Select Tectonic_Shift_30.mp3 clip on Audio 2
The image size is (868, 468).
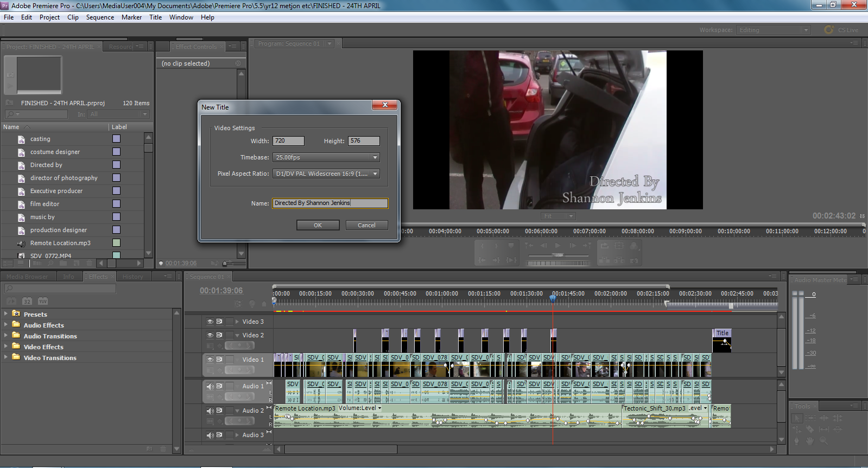click(666, 416)
